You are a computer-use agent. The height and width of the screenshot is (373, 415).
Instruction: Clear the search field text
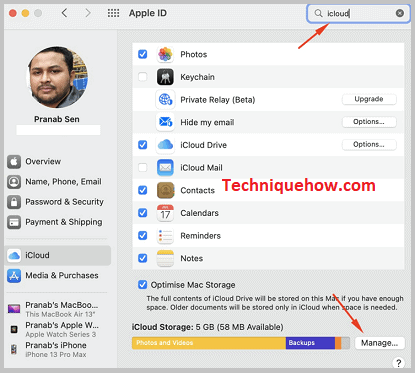(400, 13)
